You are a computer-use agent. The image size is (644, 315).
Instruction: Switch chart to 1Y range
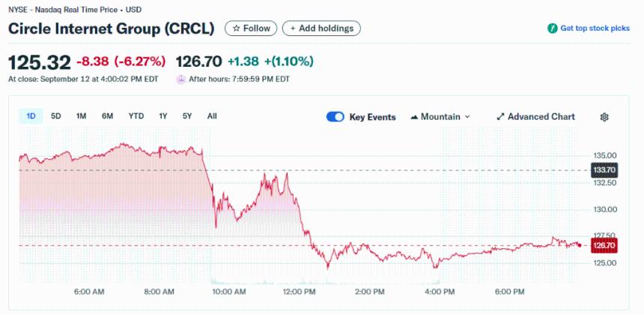tap(162, 116)
